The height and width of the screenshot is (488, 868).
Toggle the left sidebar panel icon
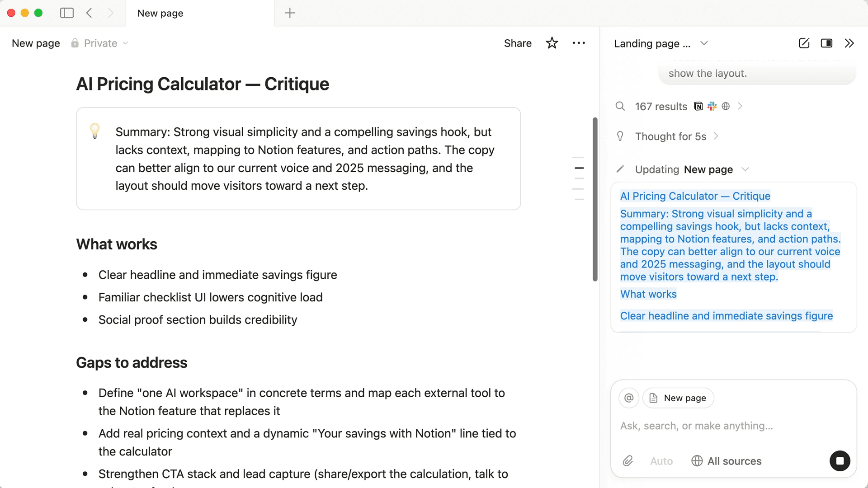66,13
